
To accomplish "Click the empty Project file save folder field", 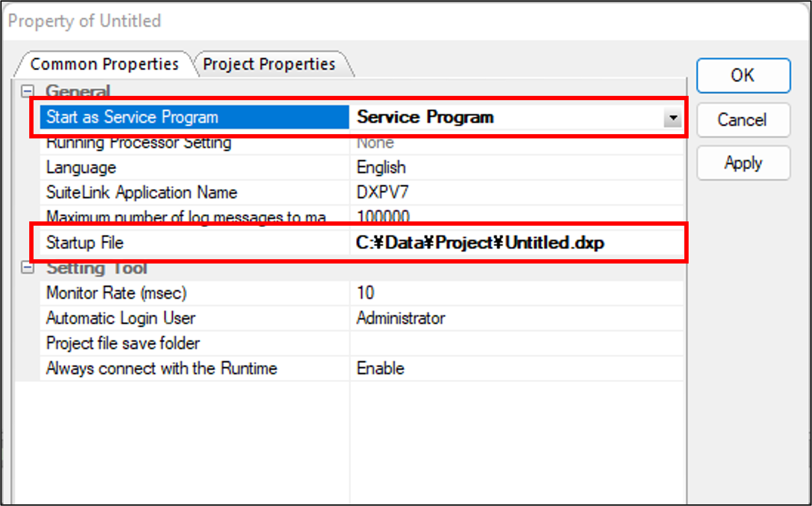I will [516, 343].
